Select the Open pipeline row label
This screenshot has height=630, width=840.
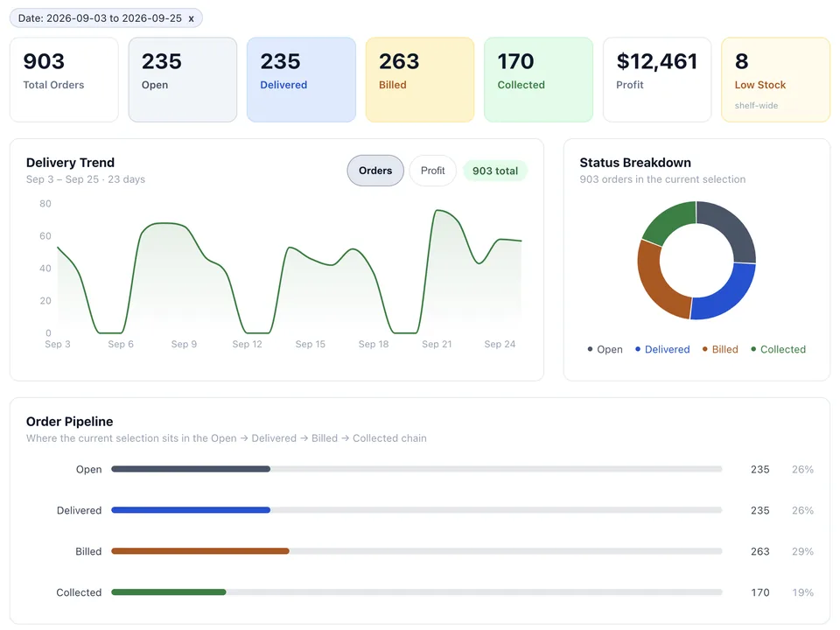point(89,469)
